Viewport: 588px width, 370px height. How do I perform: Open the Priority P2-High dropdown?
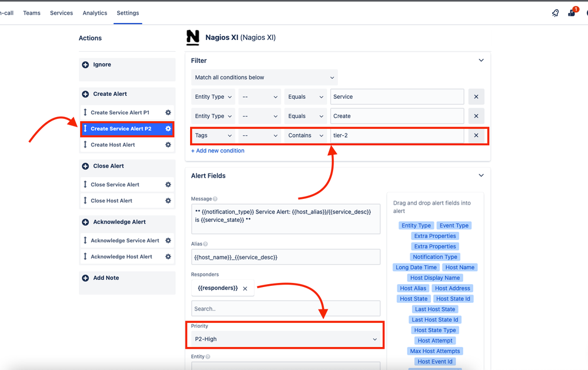point(285,339)
